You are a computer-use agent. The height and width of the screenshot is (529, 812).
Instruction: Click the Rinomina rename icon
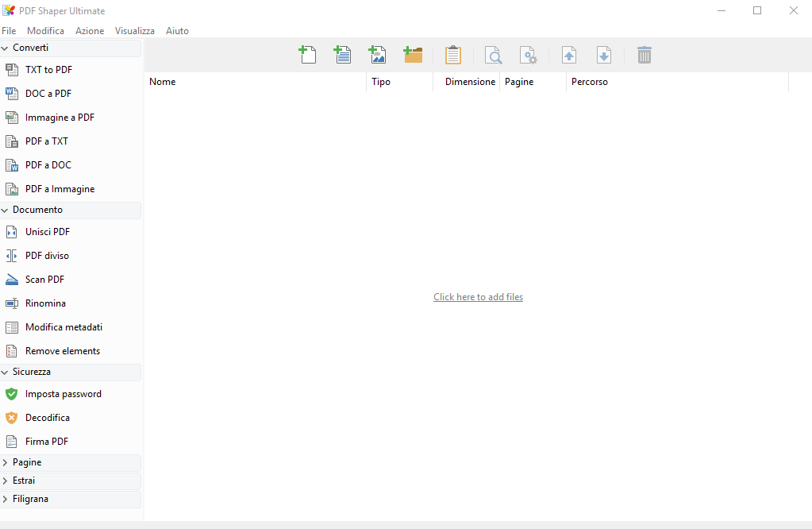click(x=11, y=303)
